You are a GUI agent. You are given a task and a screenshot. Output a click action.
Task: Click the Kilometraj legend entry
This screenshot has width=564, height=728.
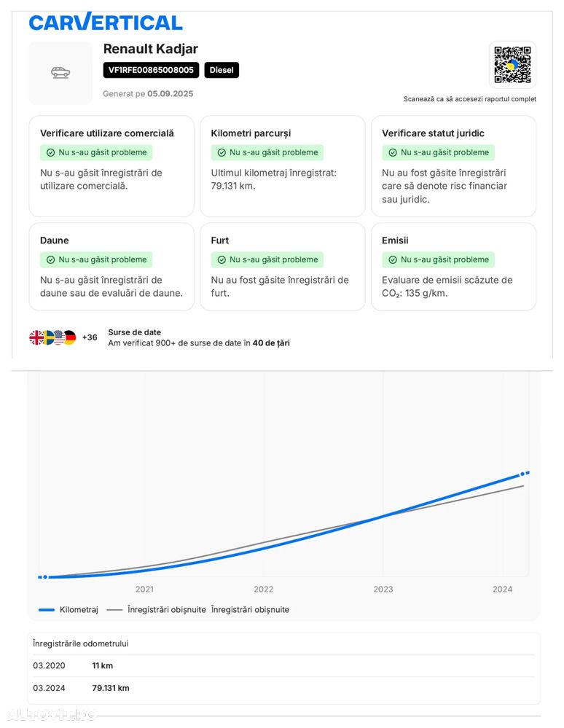68,610
